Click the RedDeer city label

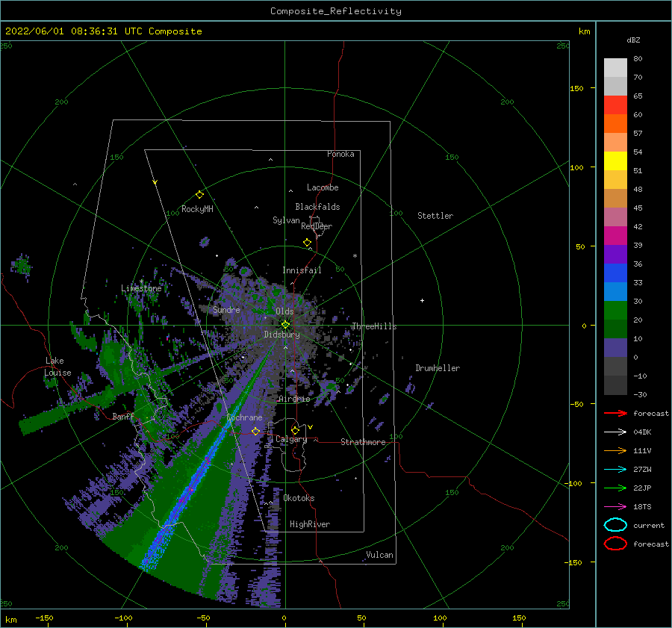317,226
